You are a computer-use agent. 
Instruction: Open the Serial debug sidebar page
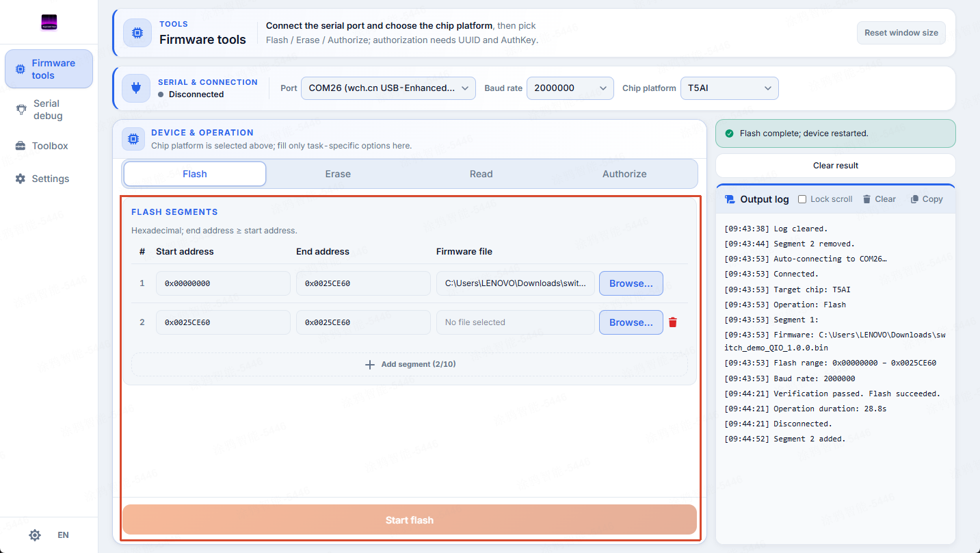[x=49, y=110]
